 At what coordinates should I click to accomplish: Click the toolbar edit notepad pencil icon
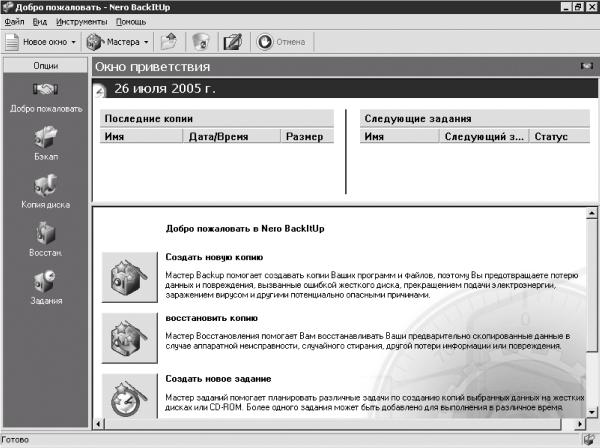click(x=233, y=42)
